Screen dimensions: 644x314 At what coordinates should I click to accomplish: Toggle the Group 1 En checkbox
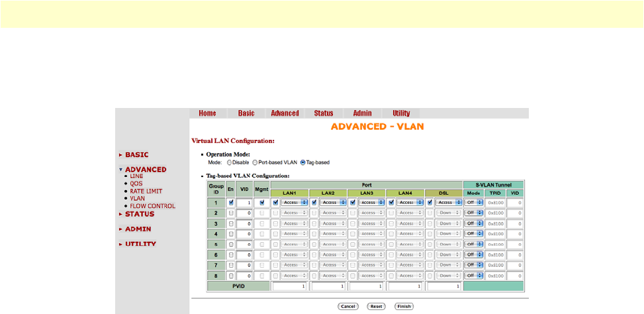click(230, 202)
